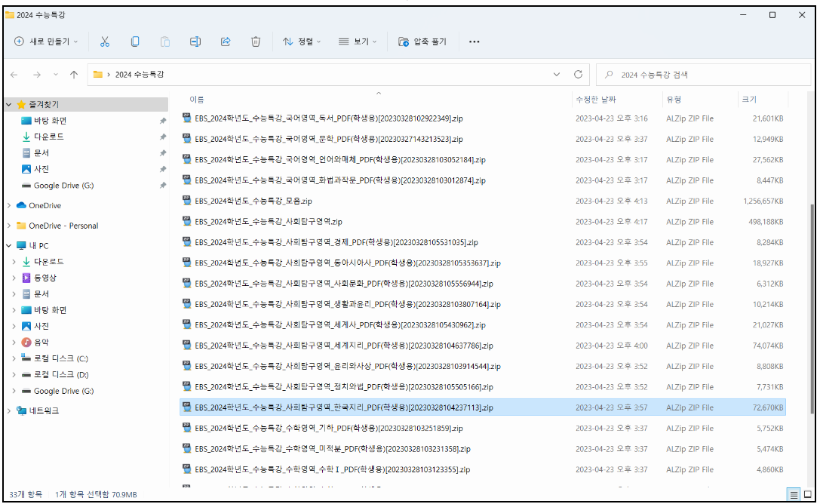Select the 국어영역_문학 zip file
820x504 pixels.
pyautogui.click(x=328, y=139)
